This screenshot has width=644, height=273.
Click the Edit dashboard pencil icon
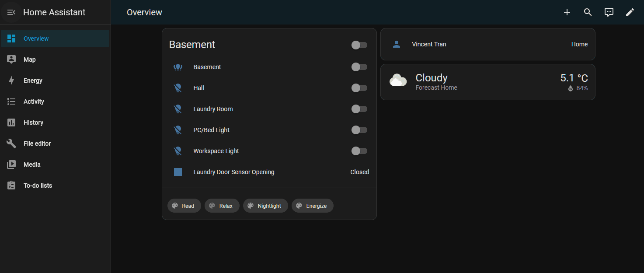(x=630, y=12)
